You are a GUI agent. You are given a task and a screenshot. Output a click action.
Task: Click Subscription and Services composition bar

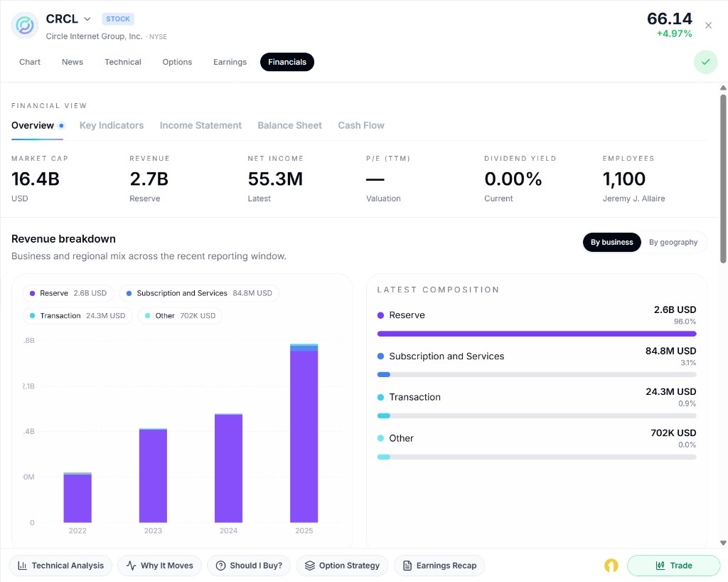click(x=537, y=374)
